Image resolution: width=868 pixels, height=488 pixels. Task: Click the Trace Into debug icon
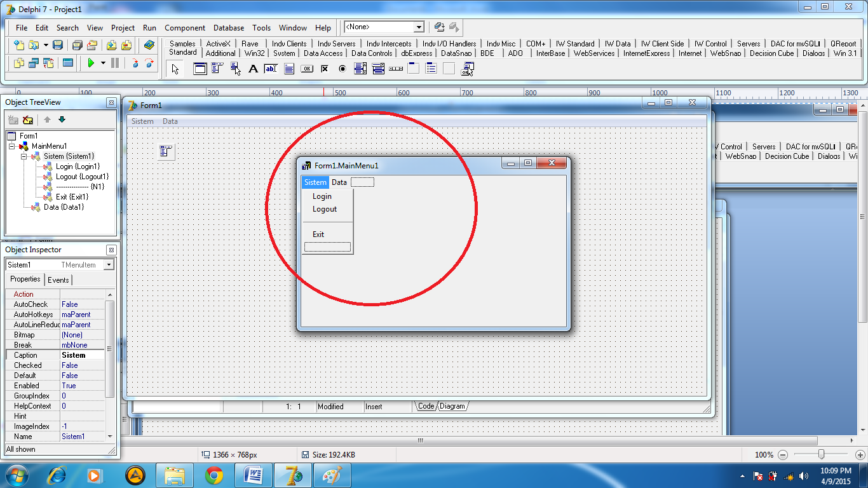(135, 63)
